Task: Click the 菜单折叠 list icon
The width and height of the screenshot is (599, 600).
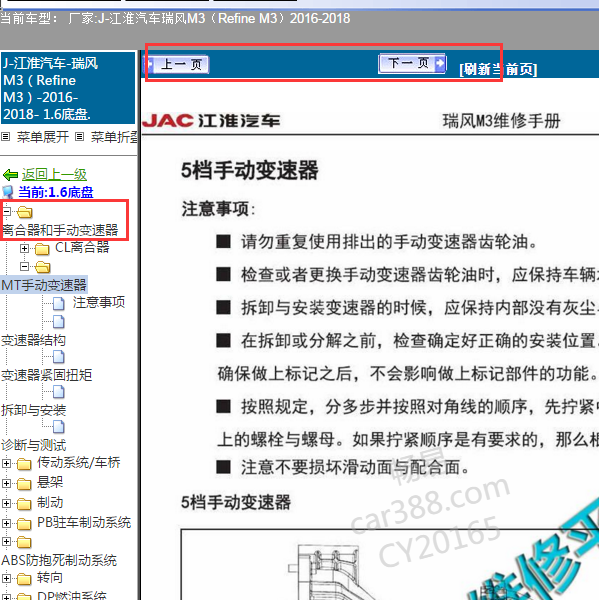Action: 79,136
